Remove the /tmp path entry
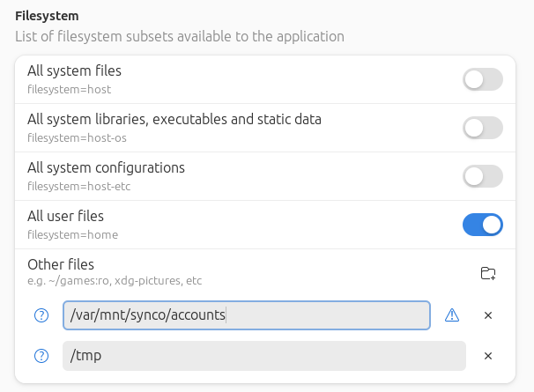Screen dimensions: 534x392 tap(488, 356)
